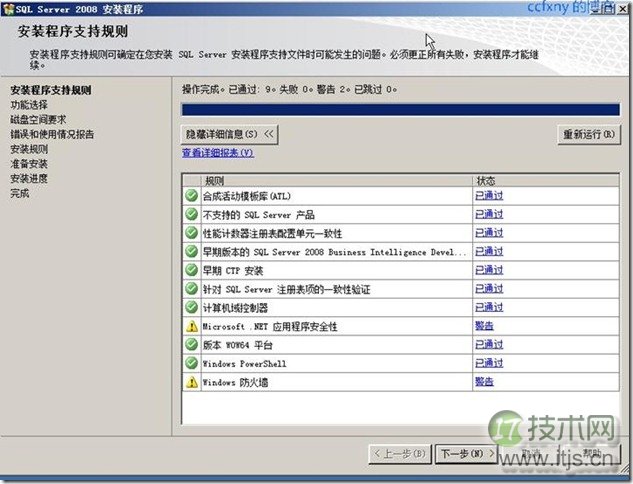Open 已通过 status for Business Intelligence Devel rule
Image resolution: width=633 pixels, height=484 pixels.
(489, 251)
